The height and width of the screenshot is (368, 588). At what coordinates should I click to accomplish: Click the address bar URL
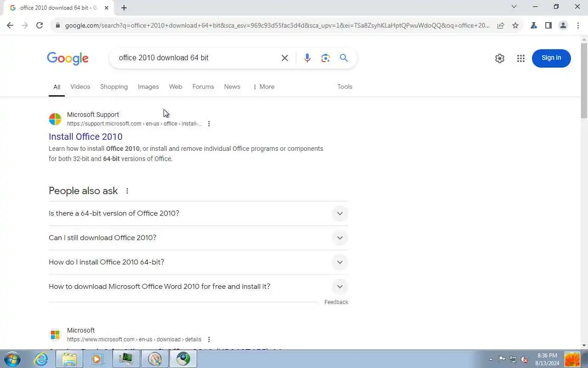point(277,25)
